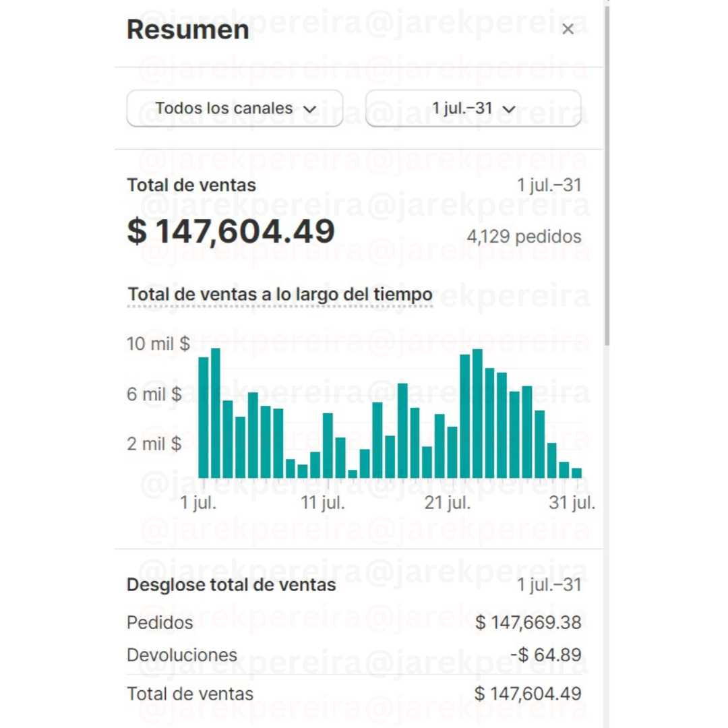Click the vertical scrollbar thumb on the right
The image size is (728, 728).
607,175
